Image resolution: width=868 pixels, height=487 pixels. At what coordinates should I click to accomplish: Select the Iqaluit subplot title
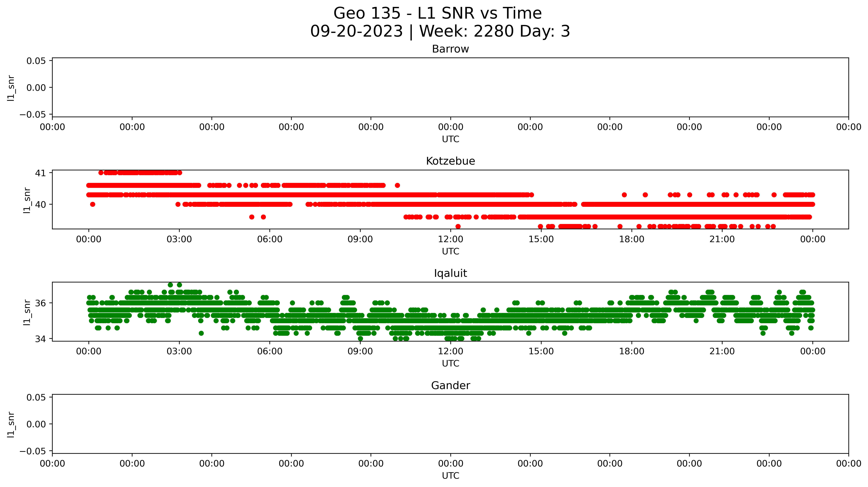pos(451,273)
